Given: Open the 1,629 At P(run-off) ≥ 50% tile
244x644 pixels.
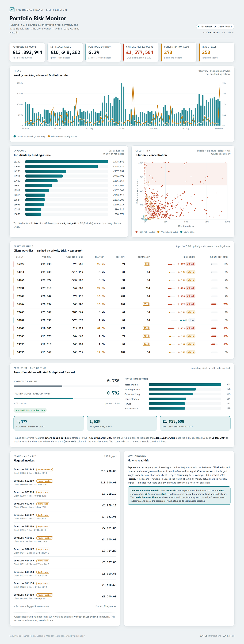Looking at the screenshot, I should click(x=122, y=423).
